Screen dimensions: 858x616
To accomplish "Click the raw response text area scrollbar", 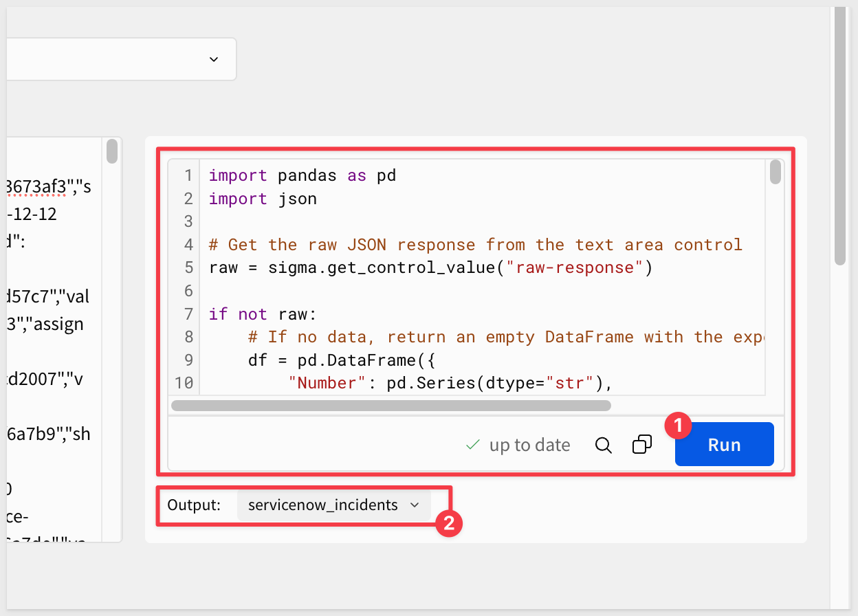I will 111,151.
